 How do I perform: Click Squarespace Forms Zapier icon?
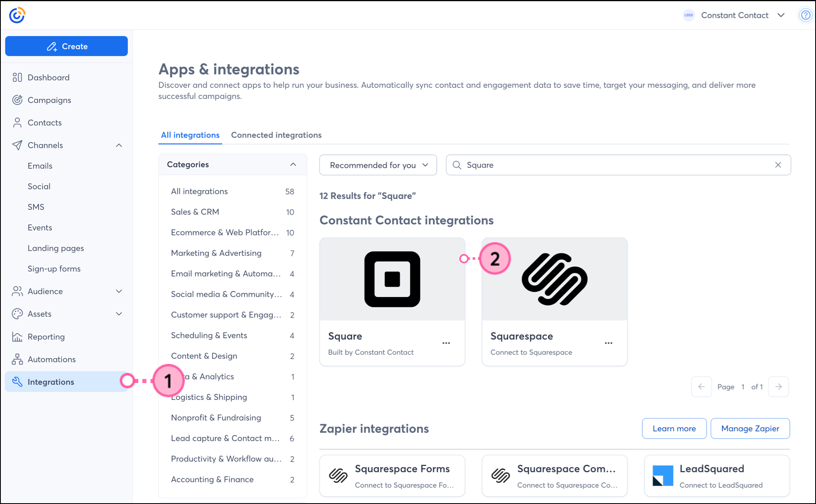pyautogui.click(x=338, y=476)
